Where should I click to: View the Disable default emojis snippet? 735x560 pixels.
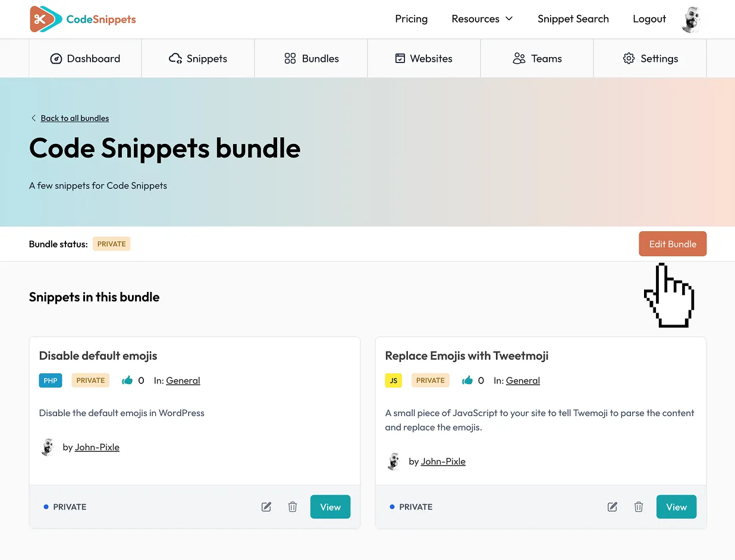(x=330, y=507)
